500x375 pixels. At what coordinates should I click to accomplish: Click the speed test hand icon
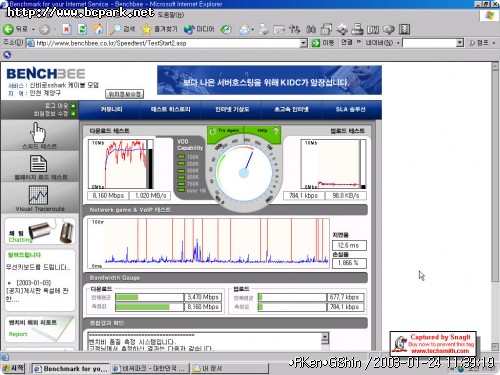tap(38, 132)
